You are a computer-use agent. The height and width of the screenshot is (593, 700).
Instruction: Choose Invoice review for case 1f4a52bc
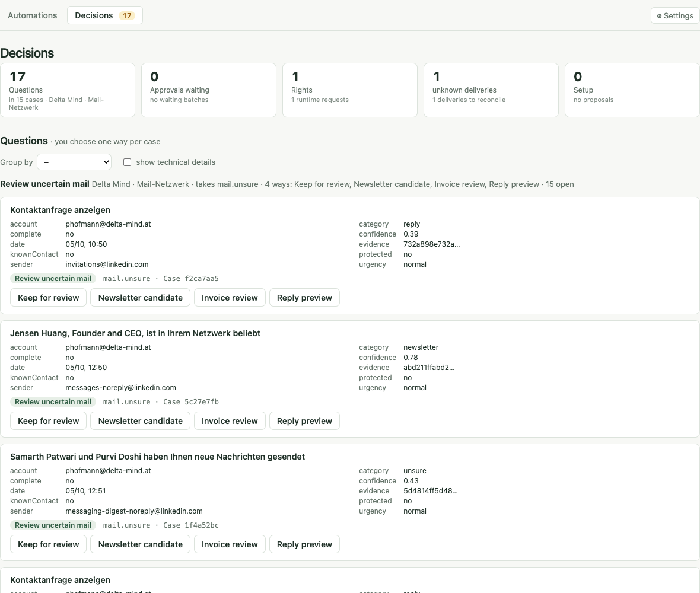pyautogui.click(x=230, y=544)
